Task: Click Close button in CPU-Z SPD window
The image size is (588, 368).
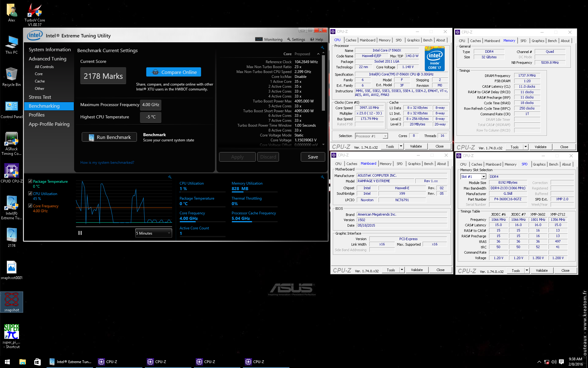Action: point(565,270)
